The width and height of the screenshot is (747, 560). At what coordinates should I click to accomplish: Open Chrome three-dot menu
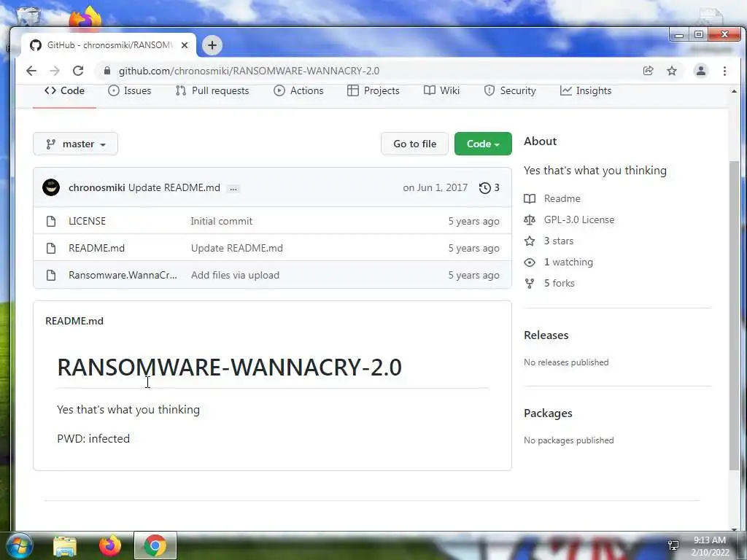[724, 71]
